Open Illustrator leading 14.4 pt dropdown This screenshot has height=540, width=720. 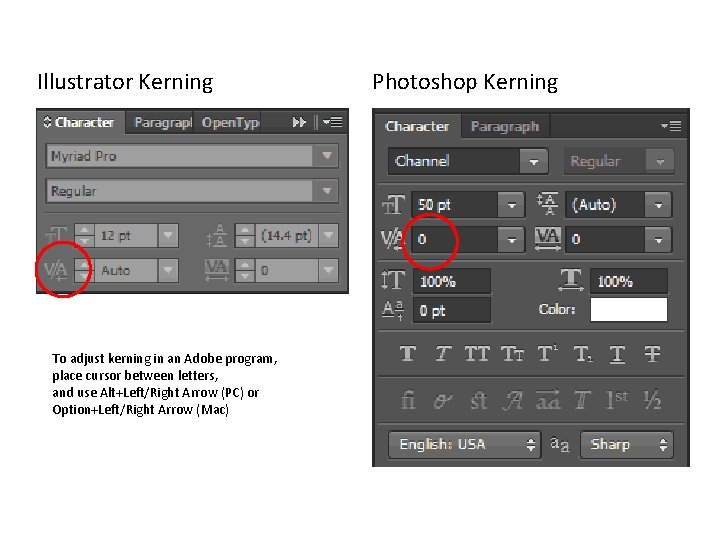click(328, 235)
